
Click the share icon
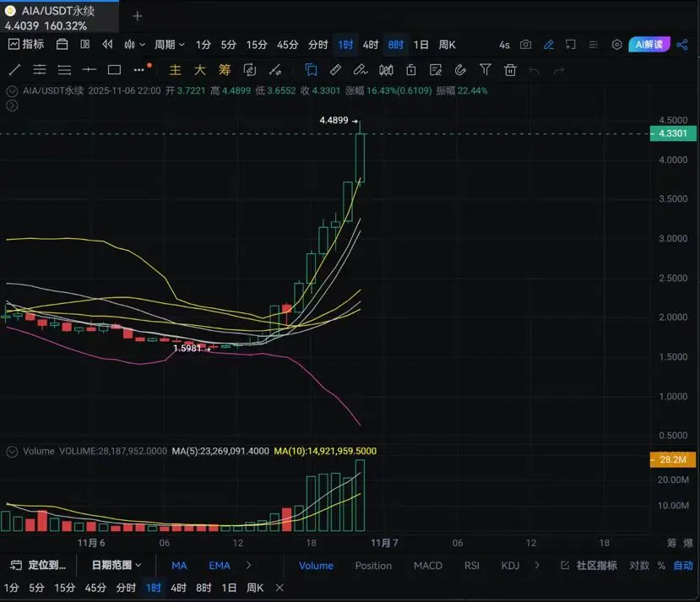[682, 44]
